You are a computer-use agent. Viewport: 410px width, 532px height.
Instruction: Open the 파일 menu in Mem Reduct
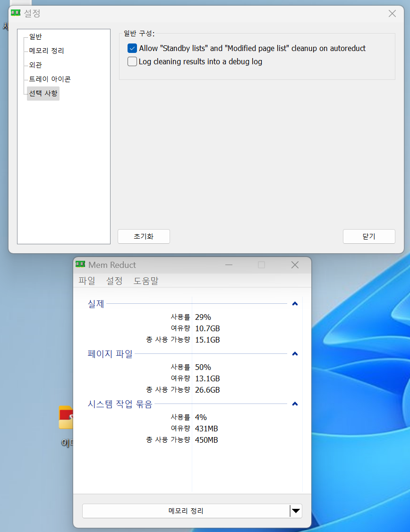pos(87,281)
